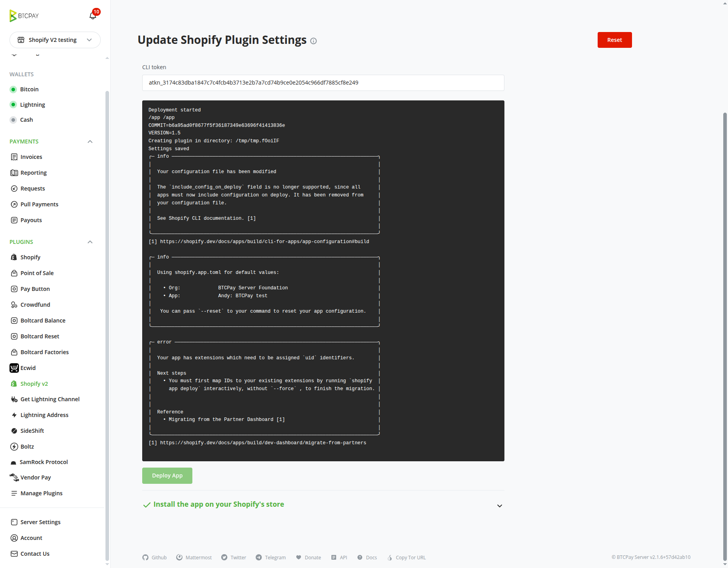Click the notification bell icon
Viewport: 728px width, 568px height.
[x=92, y=15]
